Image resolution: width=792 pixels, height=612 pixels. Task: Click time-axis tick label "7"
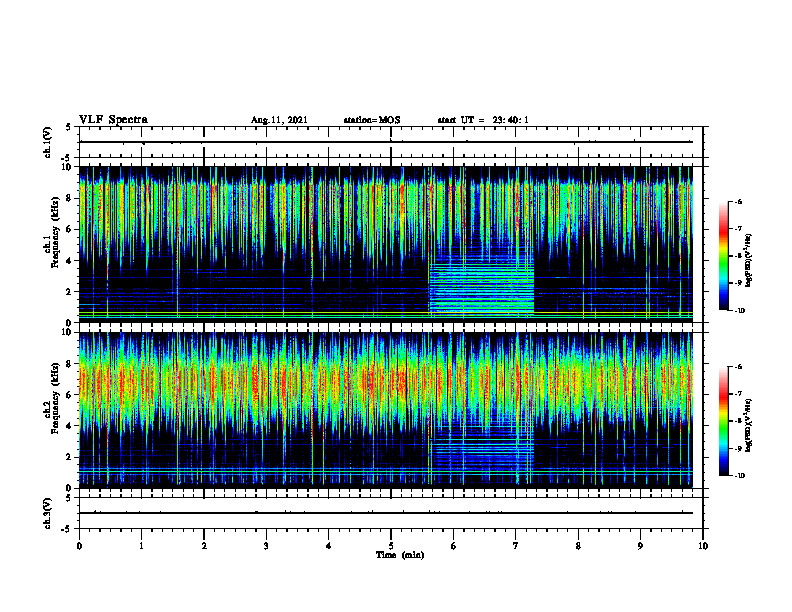516,546
